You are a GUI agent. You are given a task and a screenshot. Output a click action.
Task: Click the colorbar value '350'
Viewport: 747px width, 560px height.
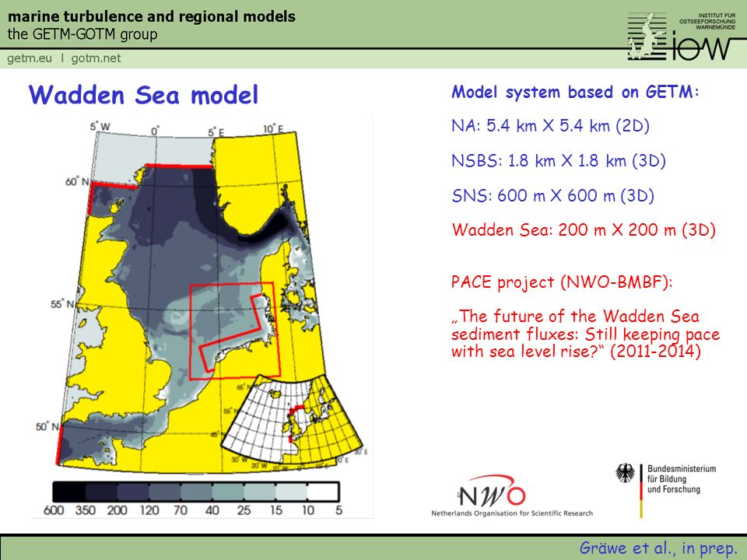point(86,510)
